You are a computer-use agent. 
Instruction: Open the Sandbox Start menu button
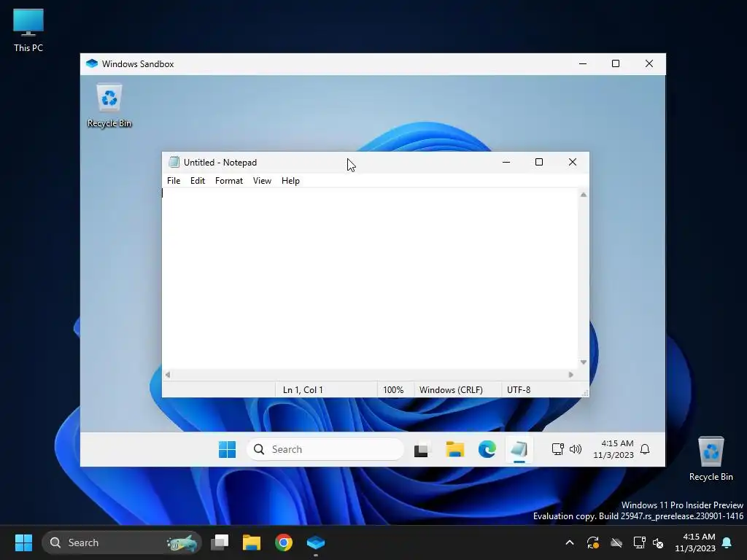coord(228,449)
